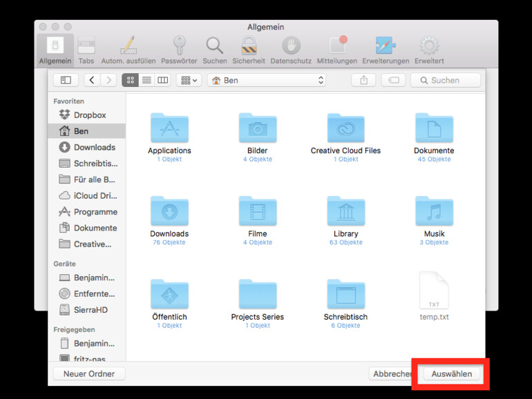Select the Öffentlich folder icon
The width and height of the screenshot is (532, 399).
(x=170, y=294)
